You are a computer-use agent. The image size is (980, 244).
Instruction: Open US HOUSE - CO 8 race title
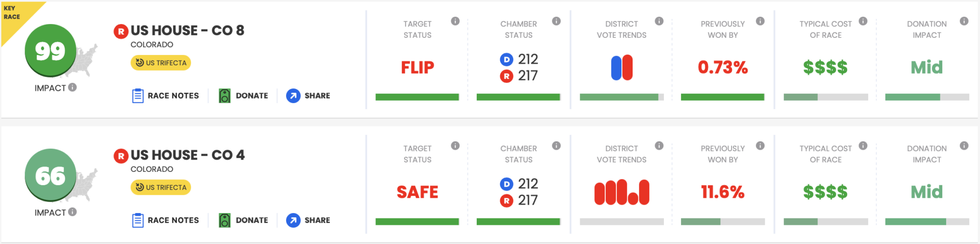tap(187, 30)
